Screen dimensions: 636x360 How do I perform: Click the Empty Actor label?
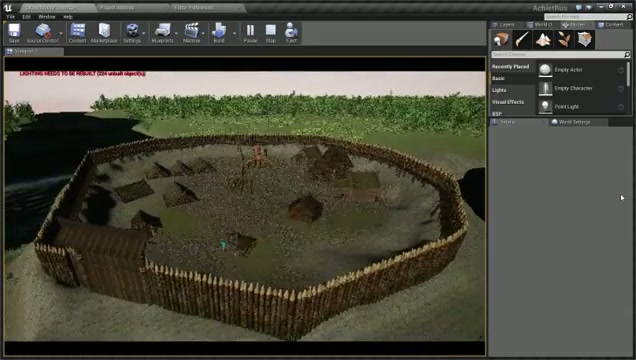click(568, 70)
